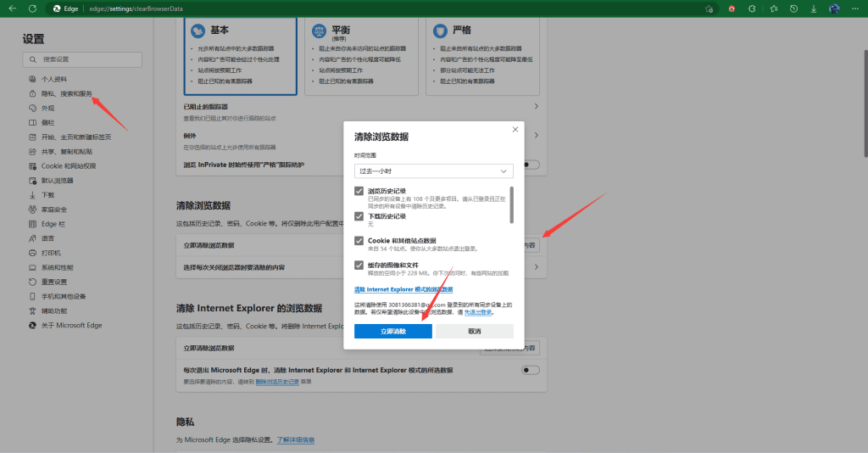Click the 个人资料 sidebar icon
Viewport: 868px width, 453px height.
click(x=33, y=79)
